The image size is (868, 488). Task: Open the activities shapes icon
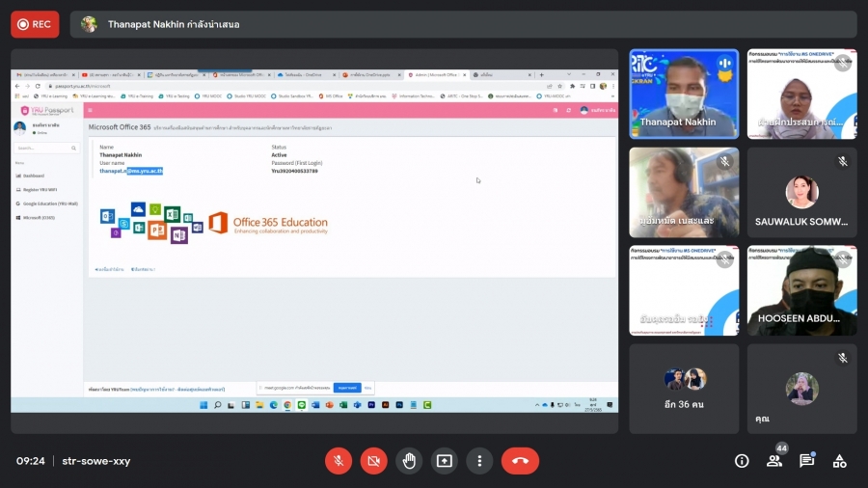(839, 461)
